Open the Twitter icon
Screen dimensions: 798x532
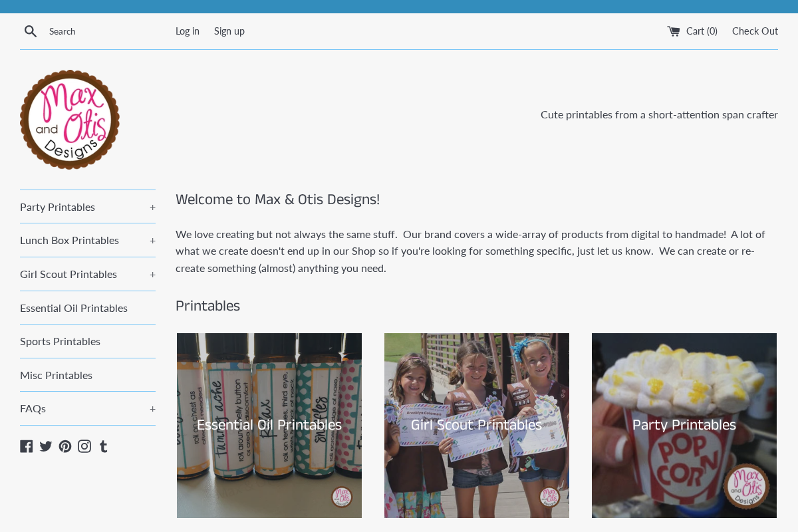point(45,446)
